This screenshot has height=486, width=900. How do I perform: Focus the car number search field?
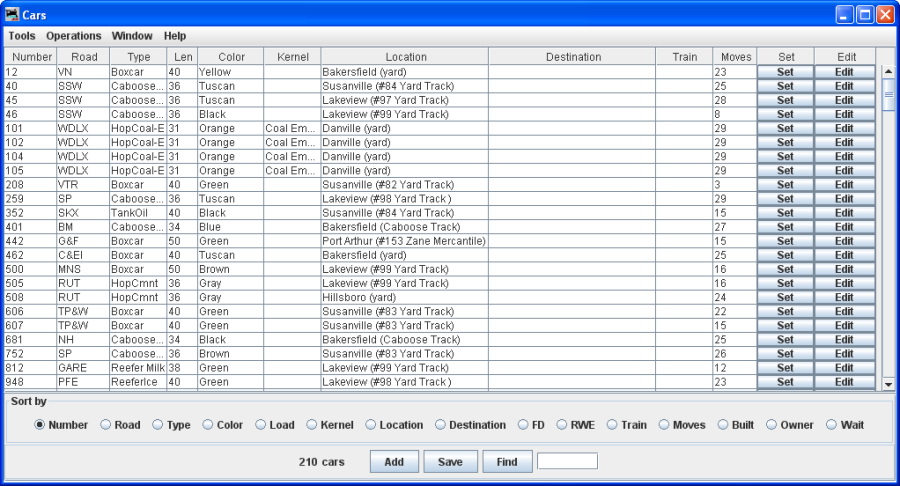567,462
